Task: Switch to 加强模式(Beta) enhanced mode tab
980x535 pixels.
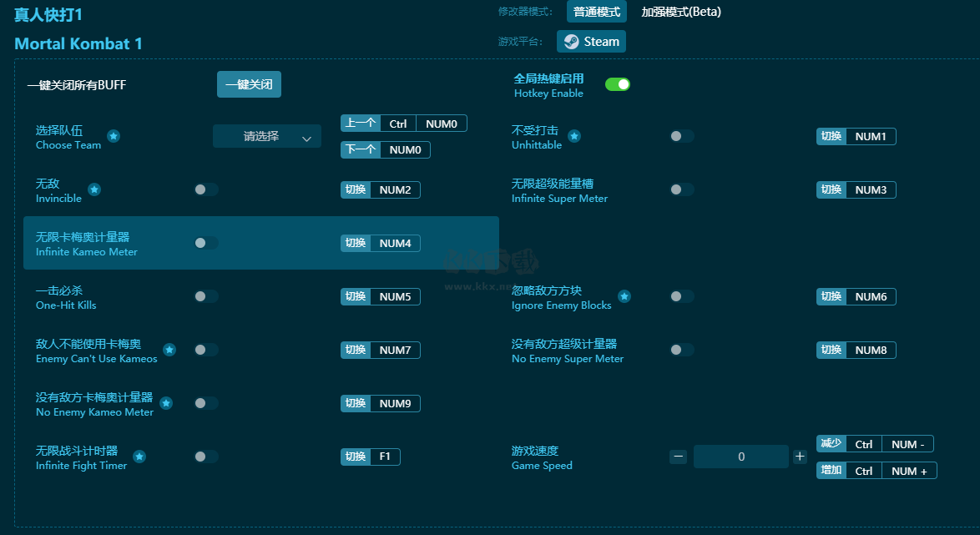Action: 681,12
